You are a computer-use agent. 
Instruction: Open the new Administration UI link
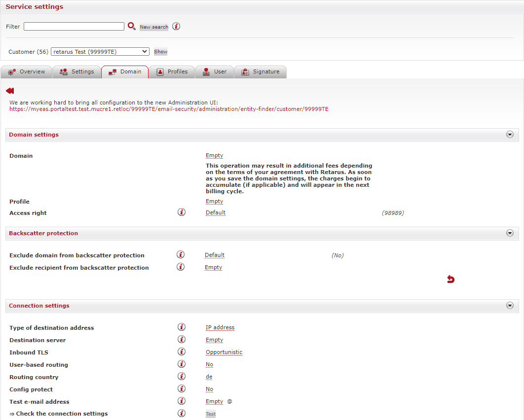169,109
